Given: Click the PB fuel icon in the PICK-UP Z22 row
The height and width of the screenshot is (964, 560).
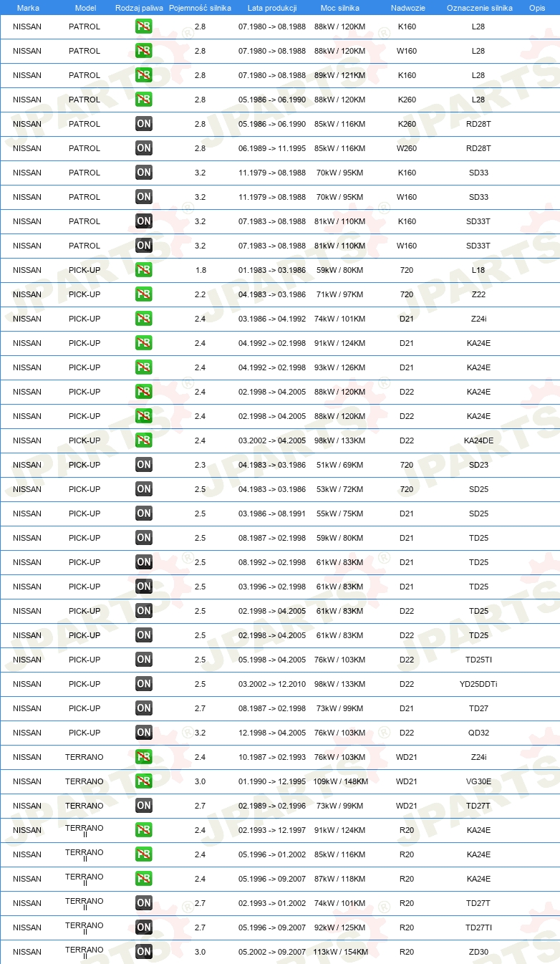Looking at the screenshot, I should 144,294.
